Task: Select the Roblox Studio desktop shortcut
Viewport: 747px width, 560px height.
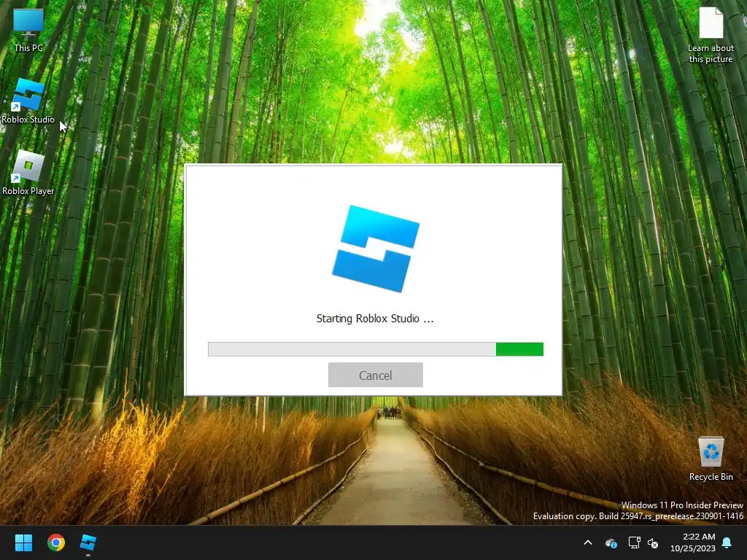Action: (28, 101)
